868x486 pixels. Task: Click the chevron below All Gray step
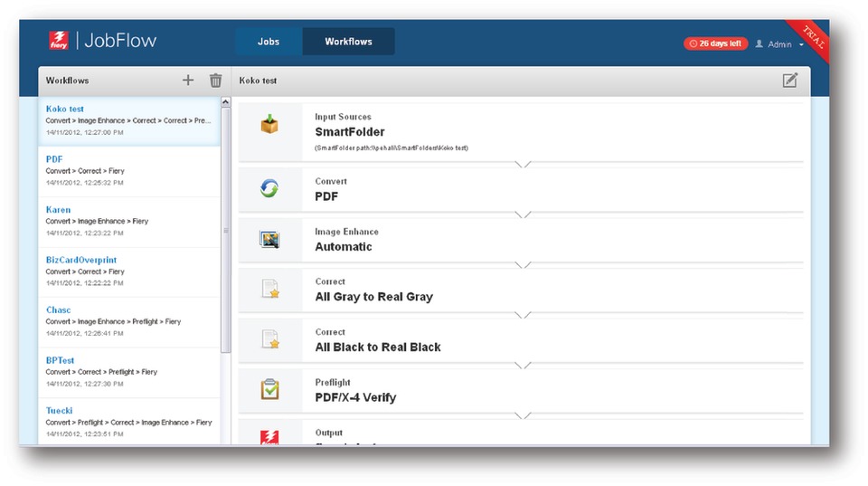[523, 315]
